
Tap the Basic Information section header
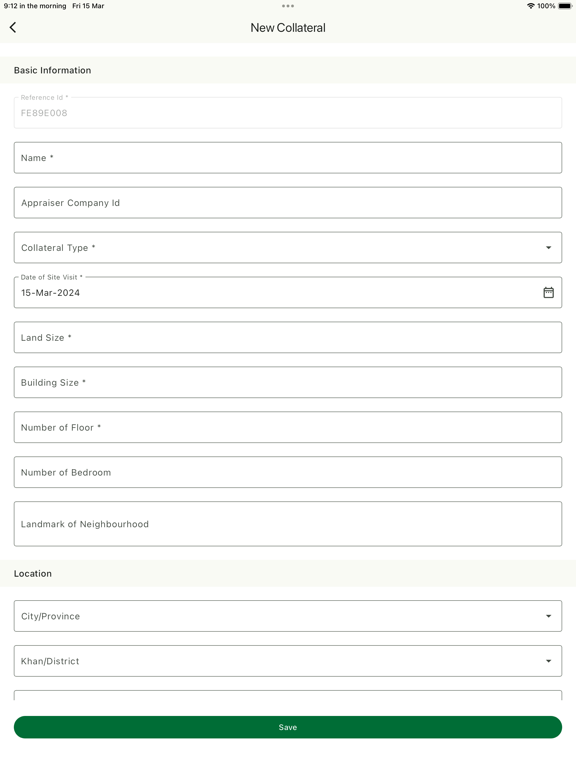coord(52,71)
